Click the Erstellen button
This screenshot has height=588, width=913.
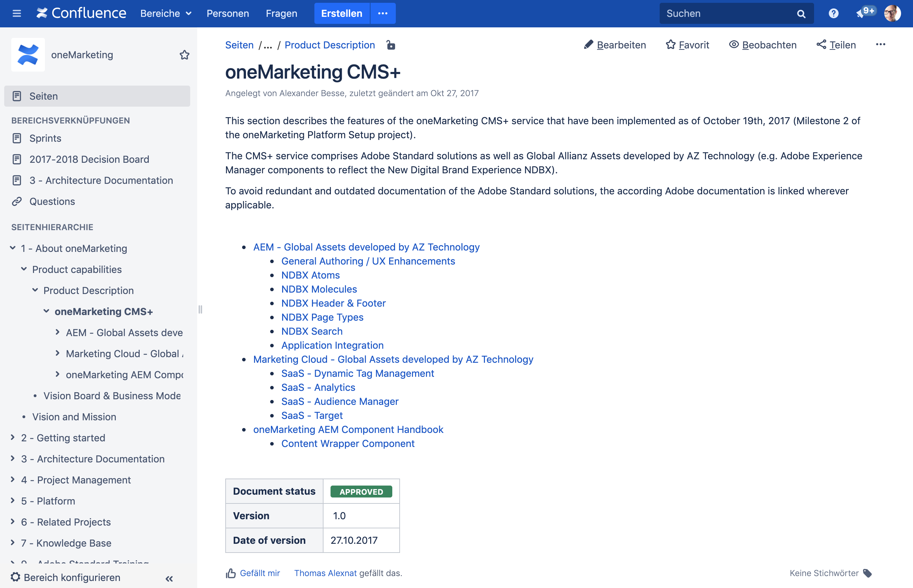pos(342,13)
